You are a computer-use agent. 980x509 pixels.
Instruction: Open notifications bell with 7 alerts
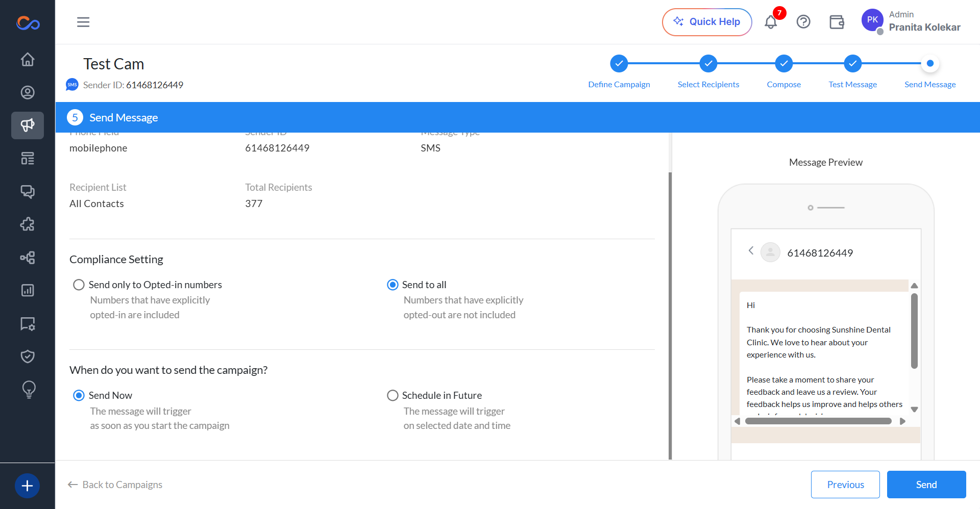pyautogui.click(x=771, y=22)
